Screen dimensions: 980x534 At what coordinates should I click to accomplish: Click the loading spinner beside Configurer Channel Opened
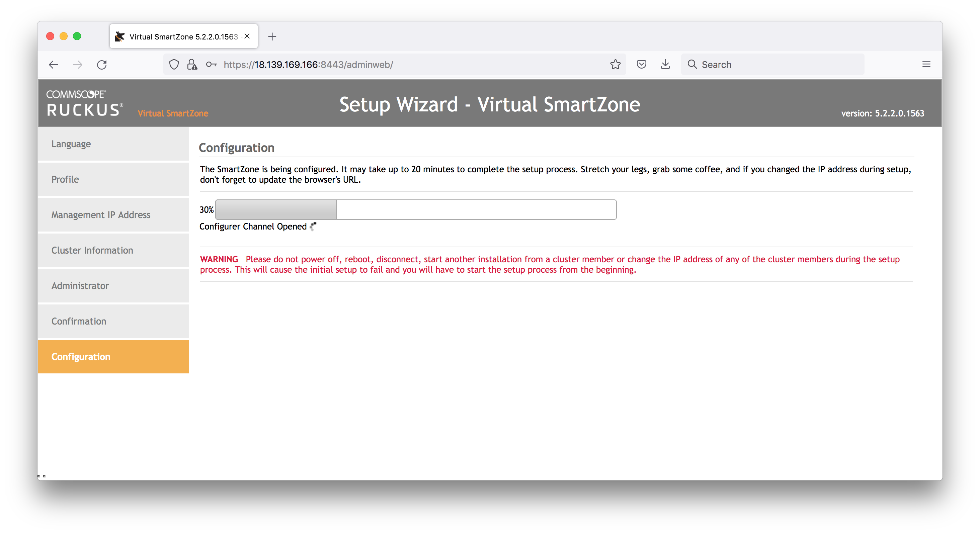313,226
